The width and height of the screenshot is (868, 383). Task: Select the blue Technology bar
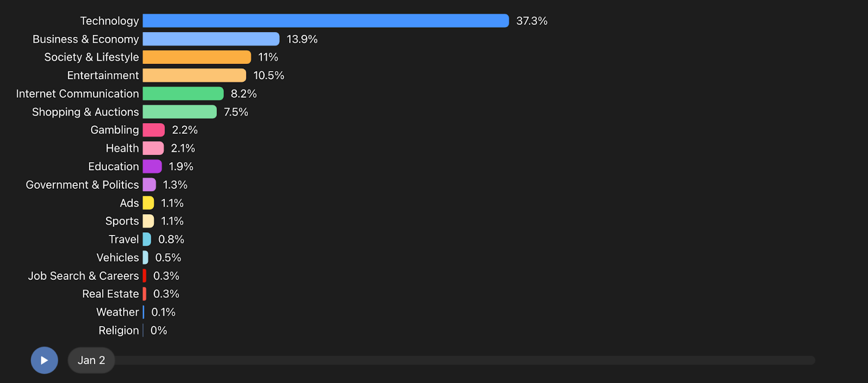(325, 21)
